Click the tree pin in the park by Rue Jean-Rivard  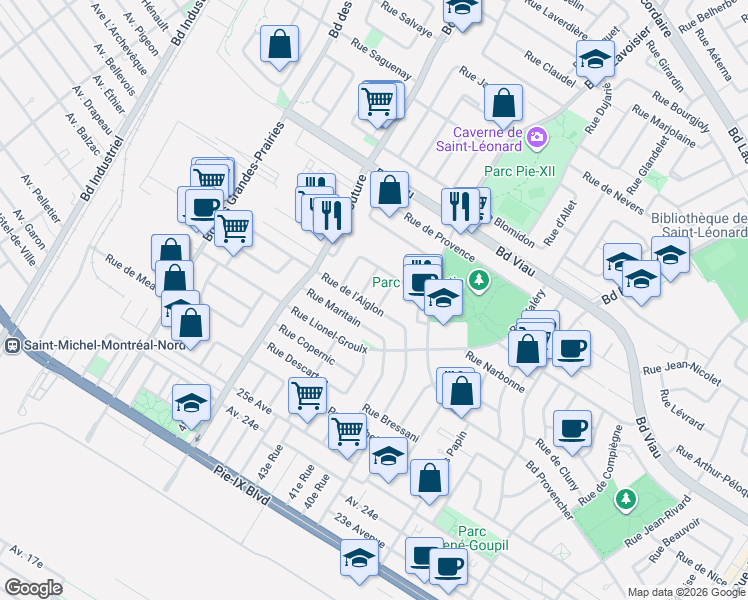click(x=625, y=500)
